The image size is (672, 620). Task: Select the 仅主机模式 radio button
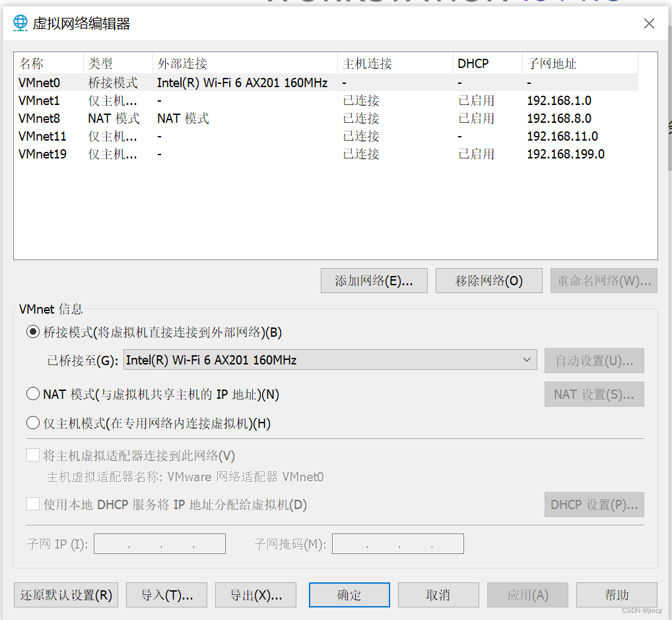[33, 423]
